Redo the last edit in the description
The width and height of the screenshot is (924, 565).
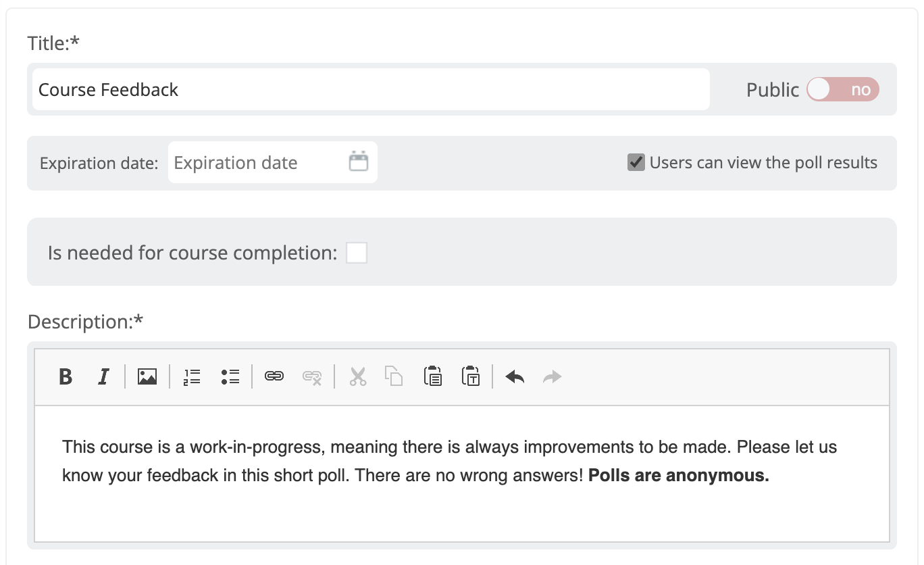point(552,376)
